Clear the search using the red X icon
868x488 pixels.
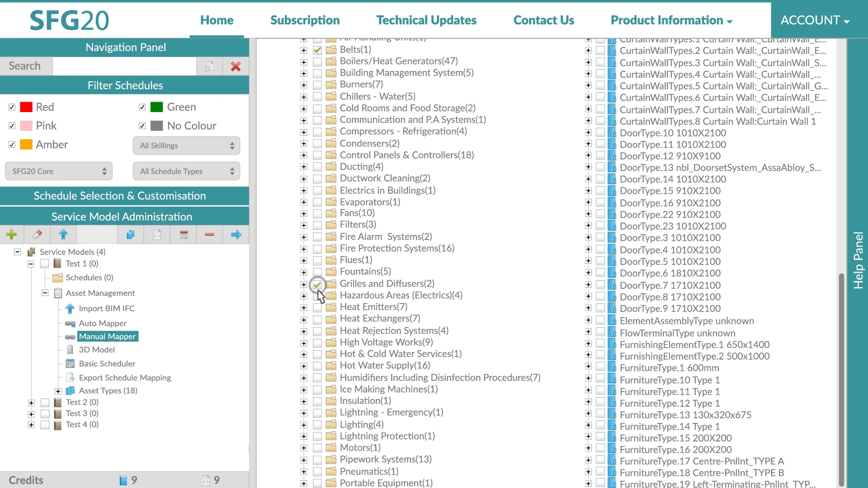236,66
